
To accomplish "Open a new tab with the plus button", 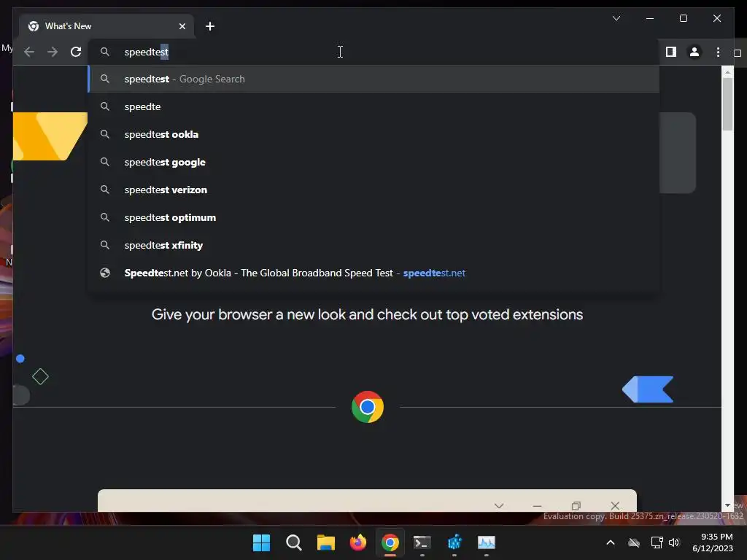I will (x=210, y=26).
